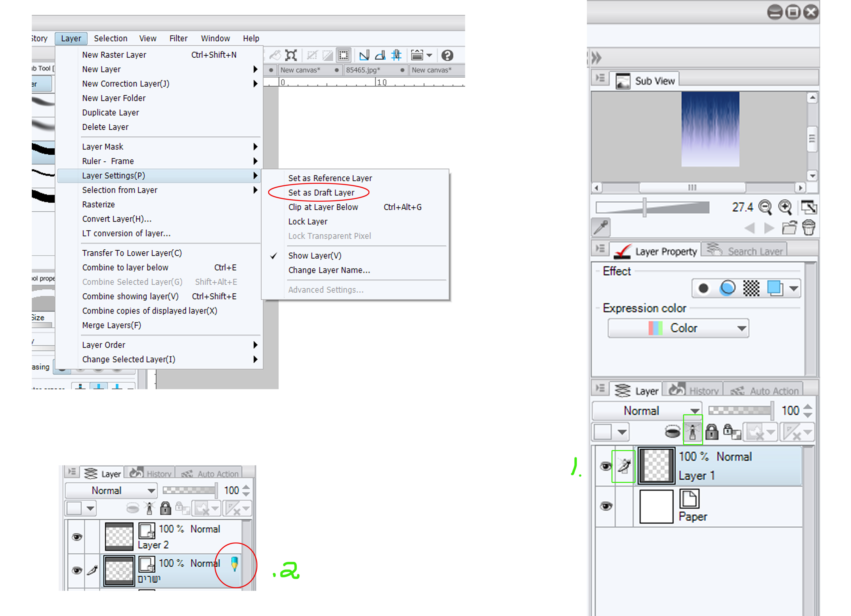
Task: Click the help question mark icon
Action: [x=447, y=56]
